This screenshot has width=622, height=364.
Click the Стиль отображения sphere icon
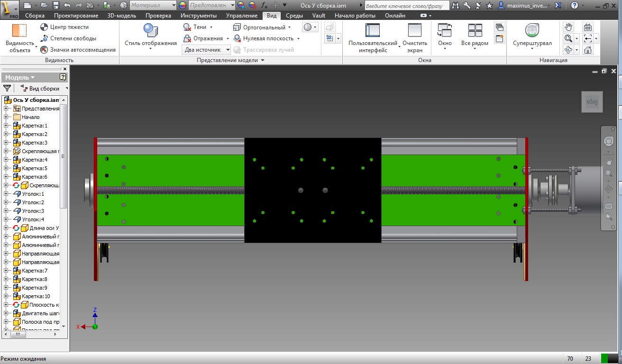click(151, 30)
